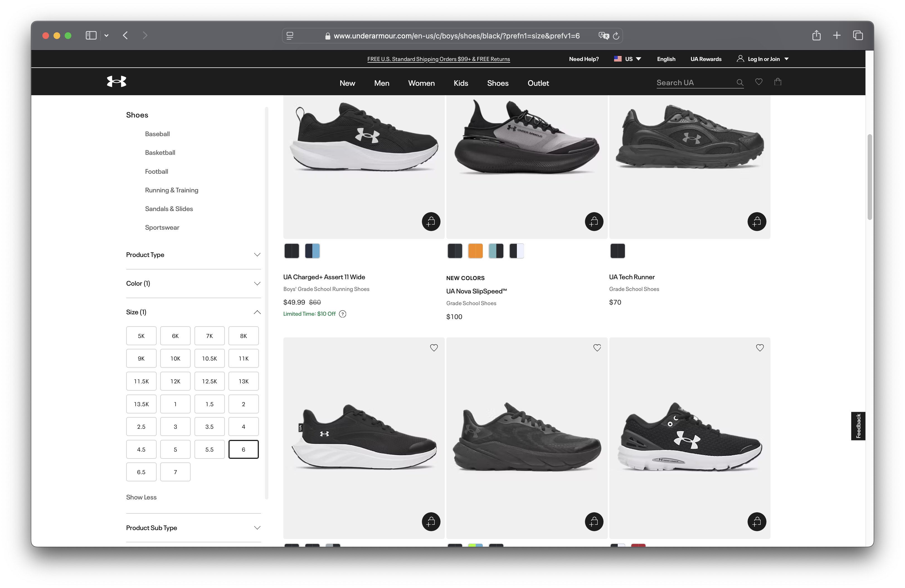Reload the page
905x588 pixels.
[616, 36]
